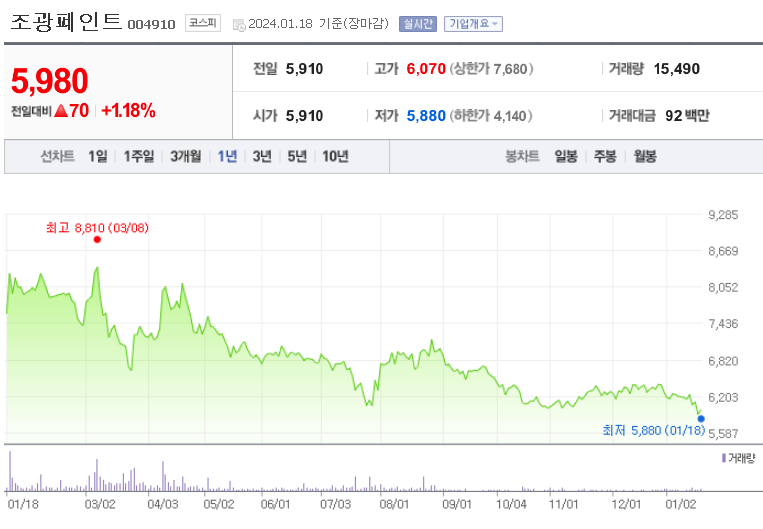Click the 최고 8,810 (03/08) label
This screenshot has width=763, height=529.
click(97, 228)
